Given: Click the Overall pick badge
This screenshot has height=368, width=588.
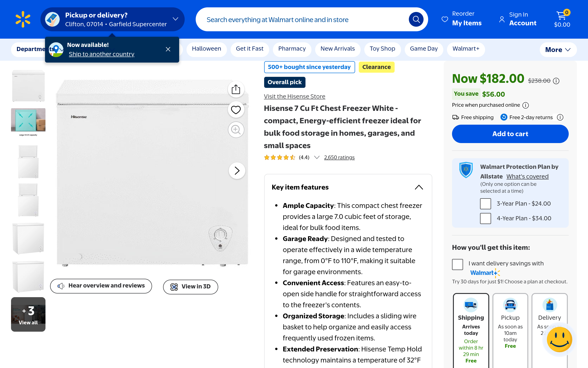Looking at the screenshot, I should coord(285,82).
